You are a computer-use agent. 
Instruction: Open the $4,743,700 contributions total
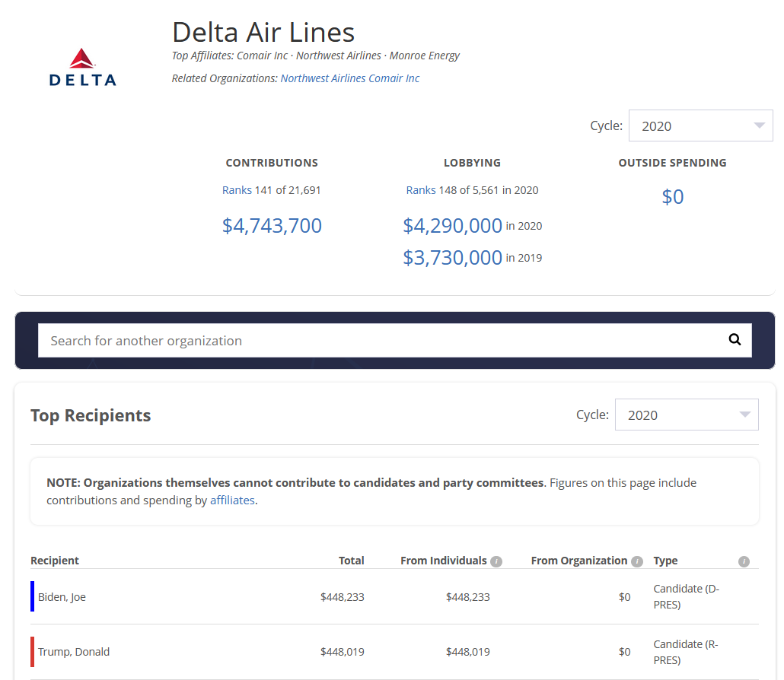click(272, 226)
